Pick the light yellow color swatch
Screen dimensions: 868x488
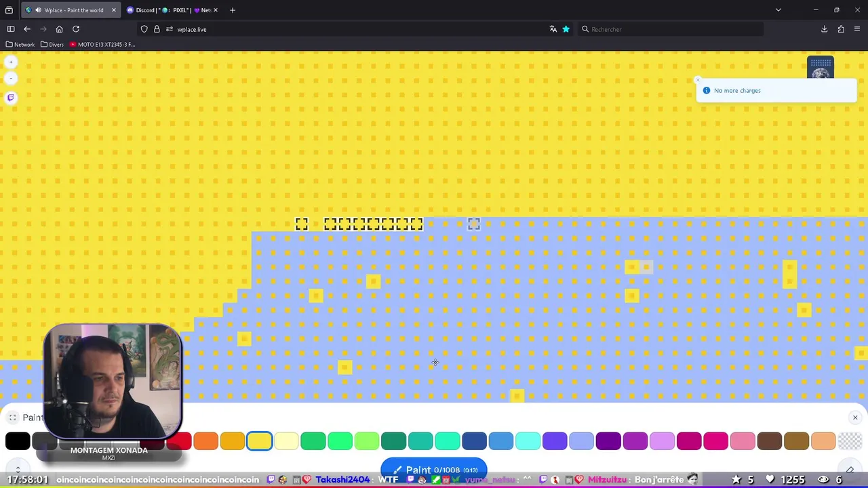[x=286, y=441]
